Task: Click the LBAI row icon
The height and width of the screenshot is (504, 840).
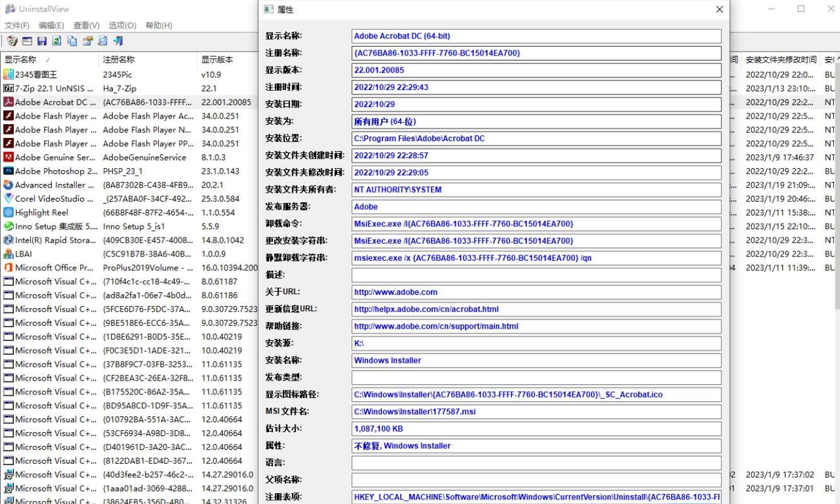Action: pyautogui.click(x=9, y=254)
